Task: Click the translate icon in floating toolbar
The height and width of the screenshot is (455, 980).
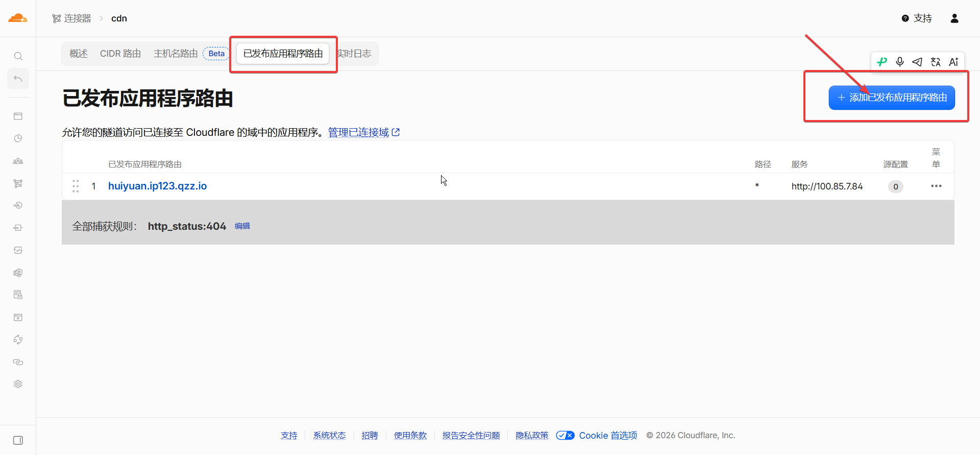Action: [x=936, y=62]
